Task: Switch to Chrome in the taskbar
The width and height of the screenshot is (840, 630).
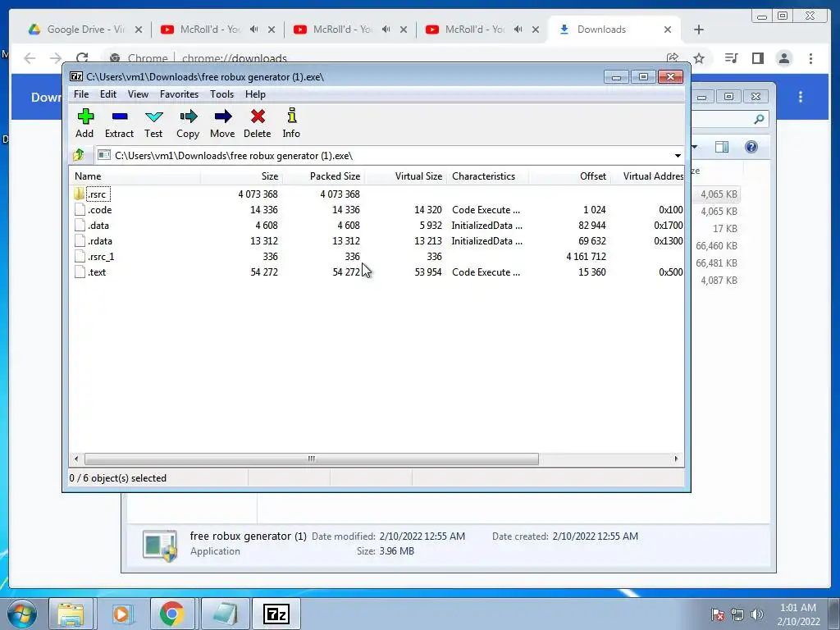Action: (171, 614)
